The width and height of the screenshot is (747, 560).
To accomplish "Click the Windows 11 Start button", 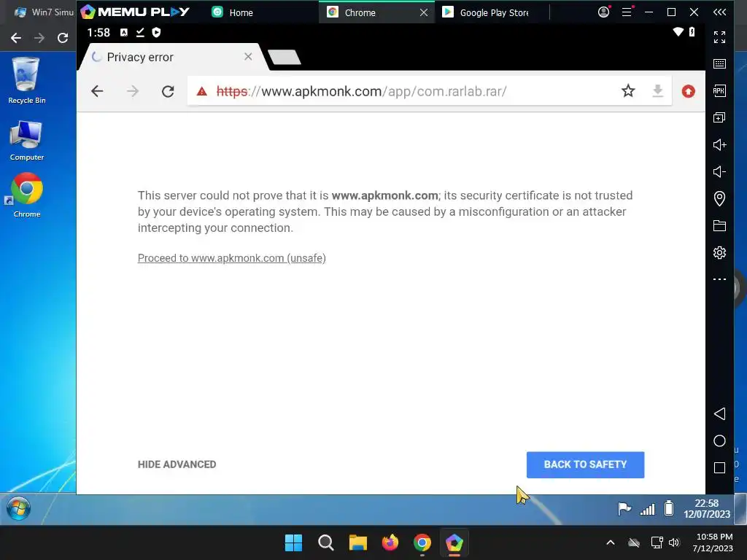I will coord(293,542).
